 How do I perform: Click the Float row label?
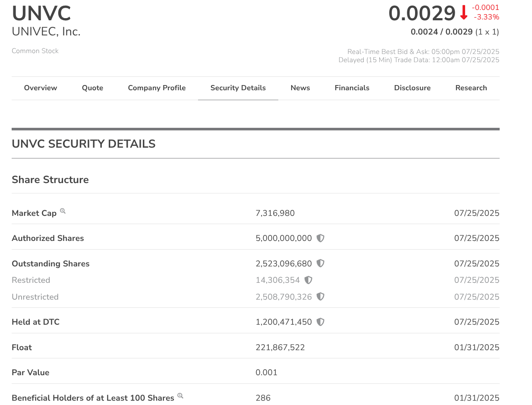point(22,348)
